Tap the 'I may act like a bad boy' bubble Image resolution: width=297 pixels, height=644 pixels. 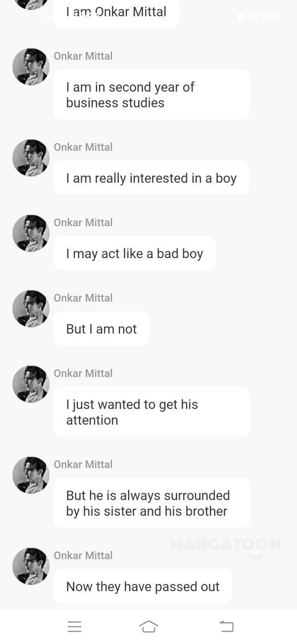(x=134, y=253)
